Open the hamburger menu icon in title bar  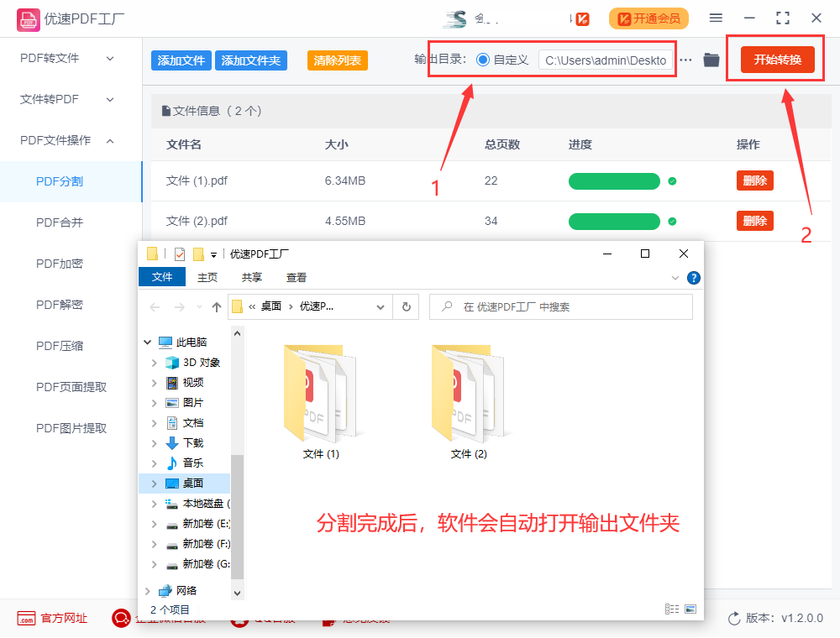(x=716, y=18)
